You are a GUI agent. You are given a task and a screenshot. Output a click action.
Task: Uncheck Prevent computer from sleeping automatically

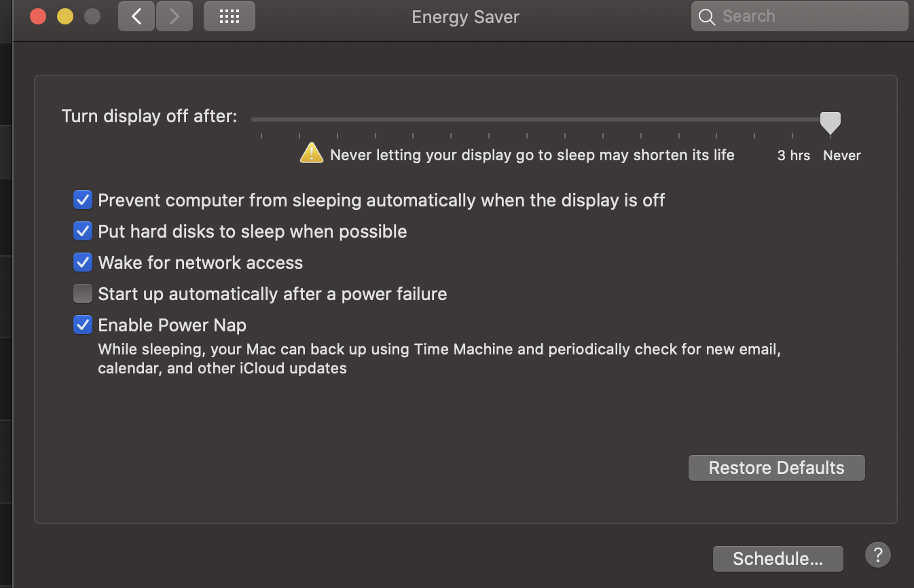(x=83, y=200)
